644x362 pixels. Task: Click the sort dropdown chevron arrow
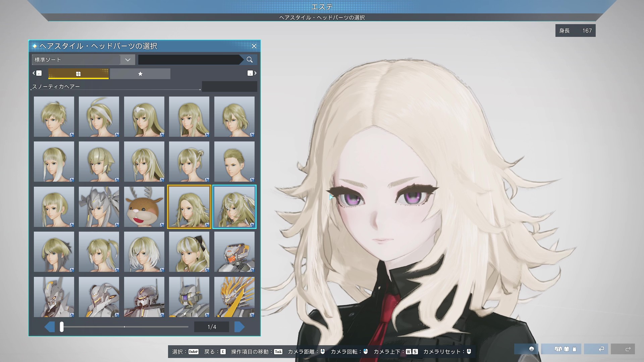pos(127,60)
